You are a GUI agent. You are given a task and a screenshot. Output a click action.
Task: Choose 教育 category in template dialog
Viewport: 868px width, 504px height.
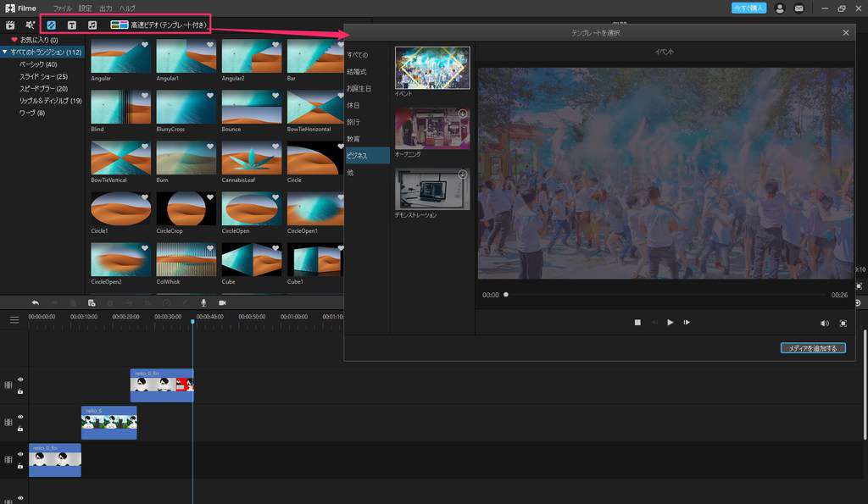(x=353, y=139)
